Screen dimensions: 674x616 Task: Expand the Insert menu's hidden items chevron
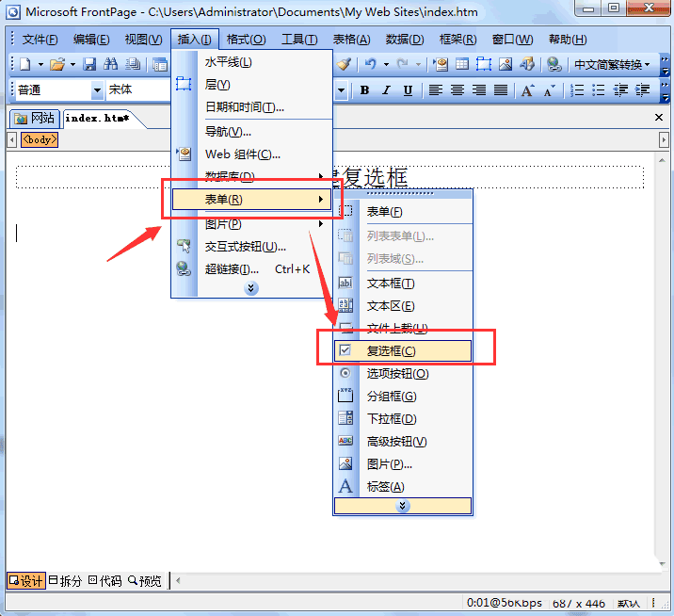(251, 288)
